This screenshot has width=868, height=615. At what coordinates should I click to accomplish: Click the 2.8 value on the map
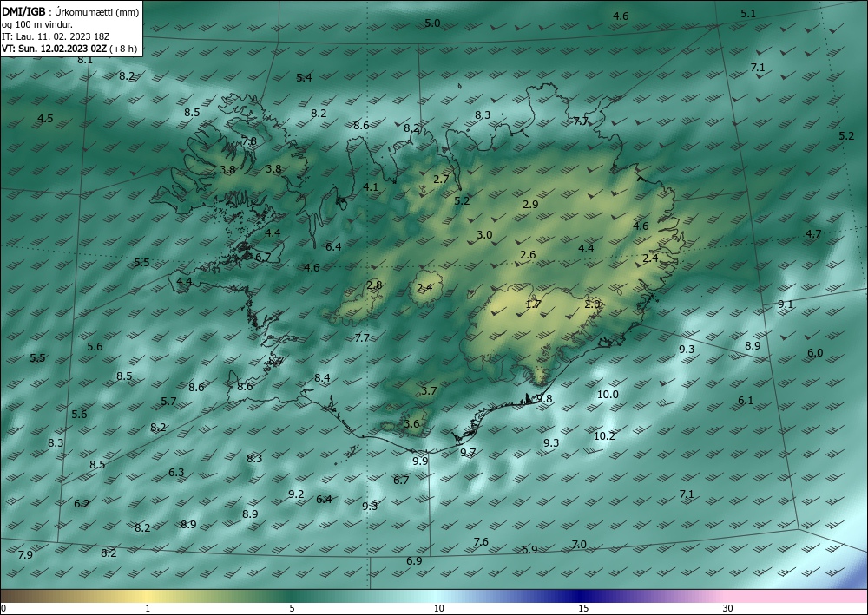click(374, 285)
